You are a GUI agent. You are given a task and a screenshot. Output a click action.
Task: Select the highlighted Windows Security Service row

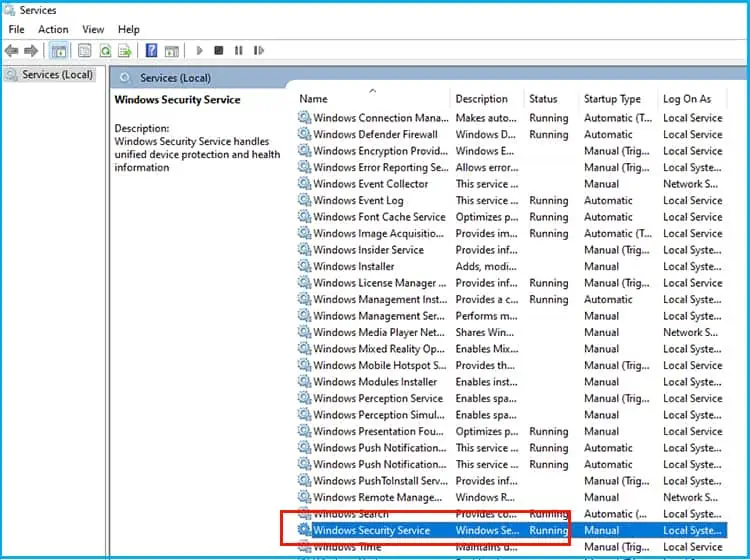point(512,530)
